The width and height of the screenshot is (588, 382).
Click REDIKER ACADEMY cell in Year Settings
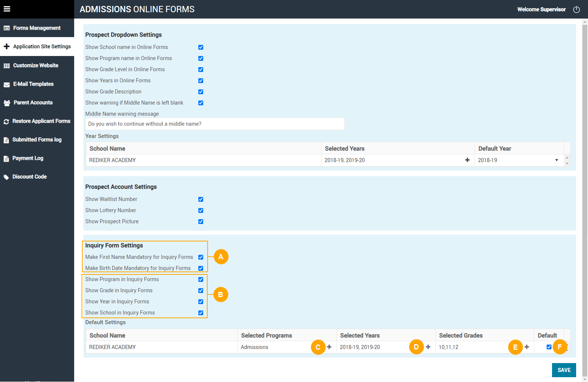click(204, 160)
